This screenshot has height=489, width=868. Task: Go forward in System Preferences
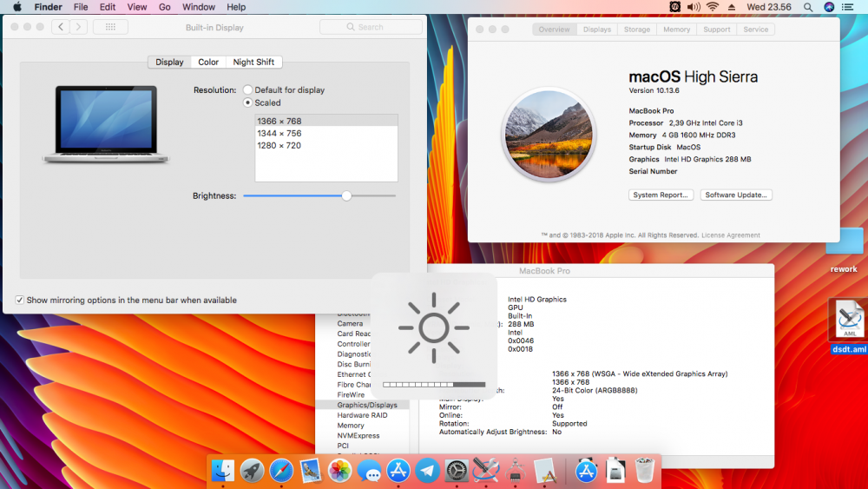[x=78, y=27]
